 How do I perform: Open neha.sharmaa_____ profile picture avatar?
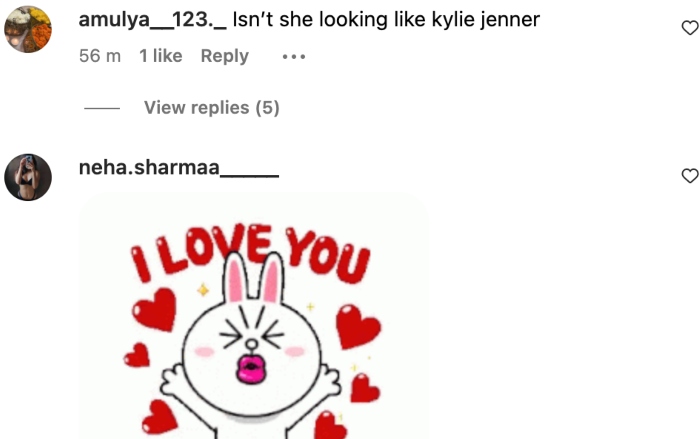(28, 177)
